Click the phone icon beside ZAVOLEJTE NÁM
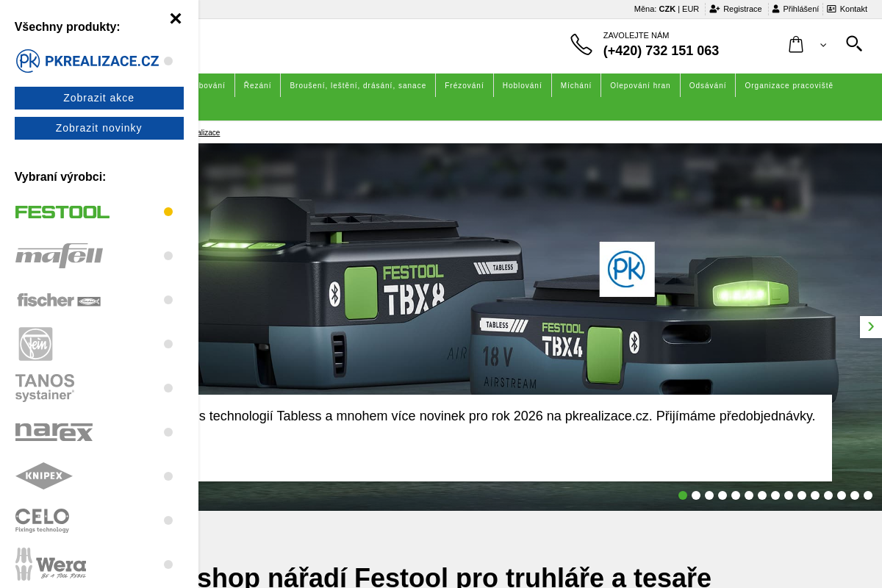 pos(581,44)
